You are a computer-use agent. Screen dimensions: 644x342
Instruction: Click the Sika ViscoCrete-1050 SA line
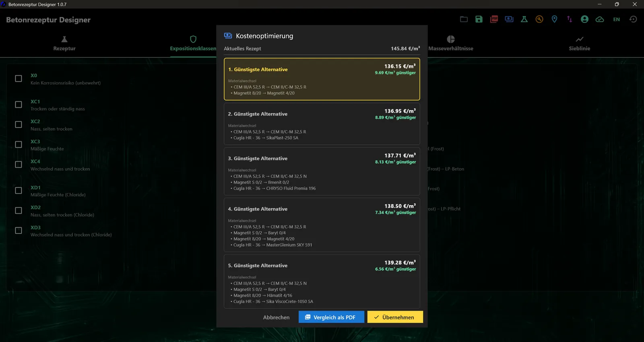coord(272,301)
